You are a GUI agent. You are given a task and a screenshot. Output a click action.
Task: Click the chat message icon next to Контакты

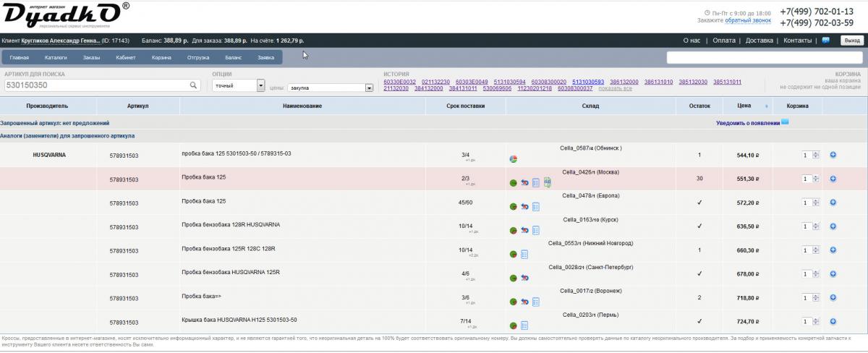coord(826,41)
